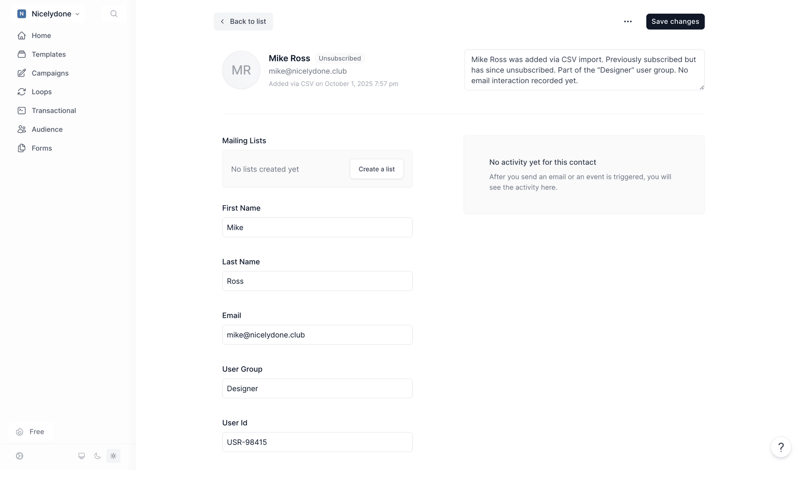The width and height of the screenshot is (800, 496).
Task: Click Save changes button
Action: (x=675, y=21)
